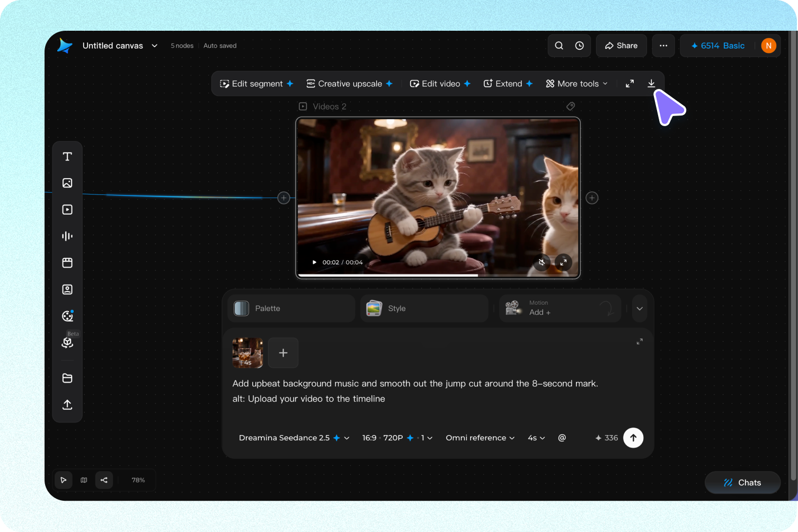
Task: Expand video node with toolbar fullscreen arrows
Action: pos(629,84)
